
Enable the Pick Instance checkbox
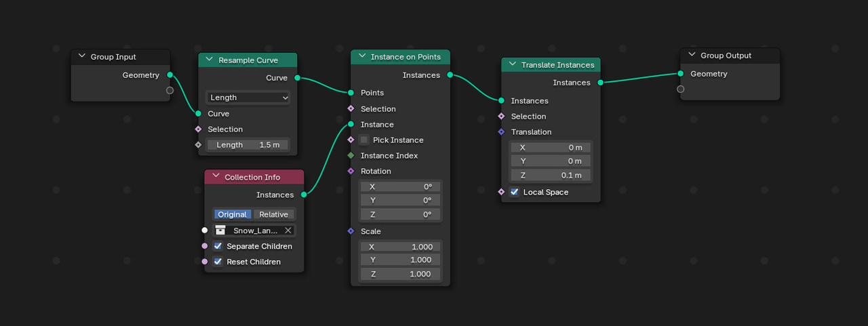(364, 140)
